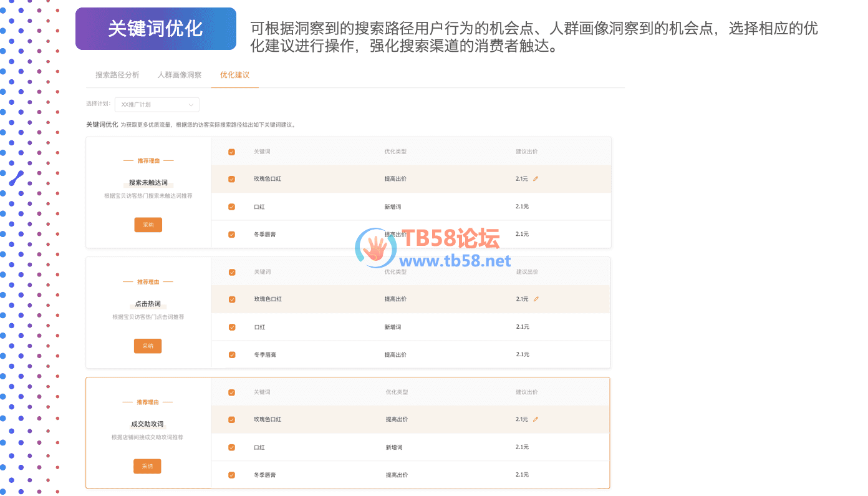Toggle select-all checkbox in 搜索未触达词 table header

coord(232,152)
